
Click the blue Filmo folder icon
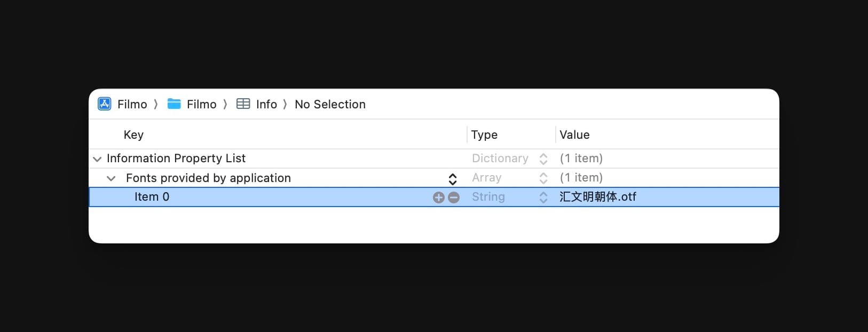(x=174, y=104)
